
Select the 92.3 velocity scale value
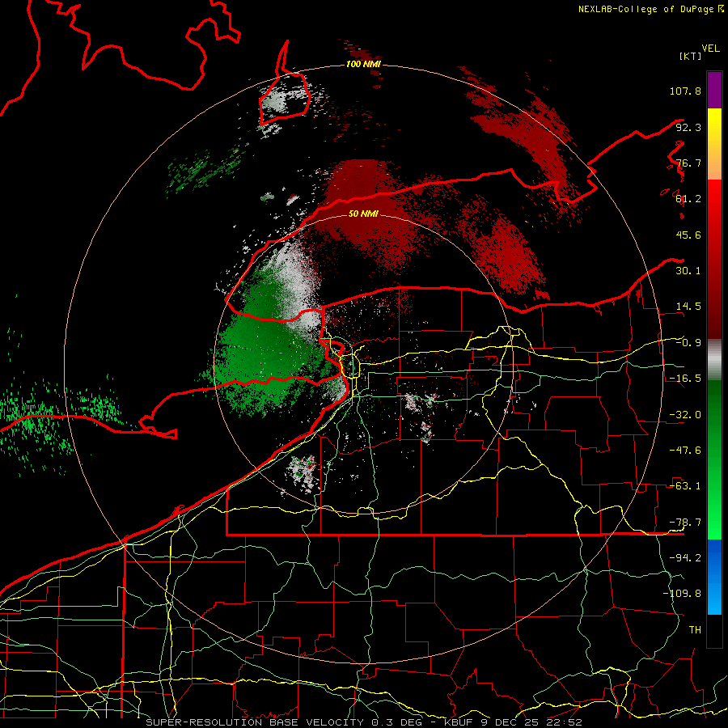[688, 127]
